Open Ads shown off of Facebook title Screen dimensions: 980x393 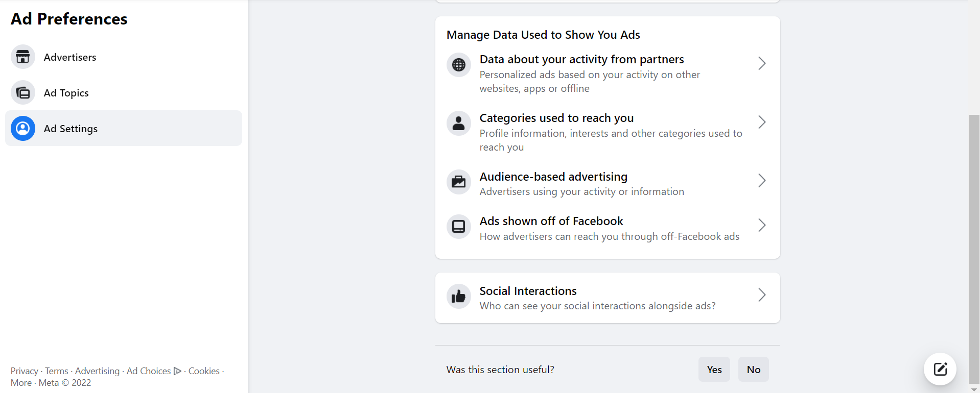coord(551,221)
